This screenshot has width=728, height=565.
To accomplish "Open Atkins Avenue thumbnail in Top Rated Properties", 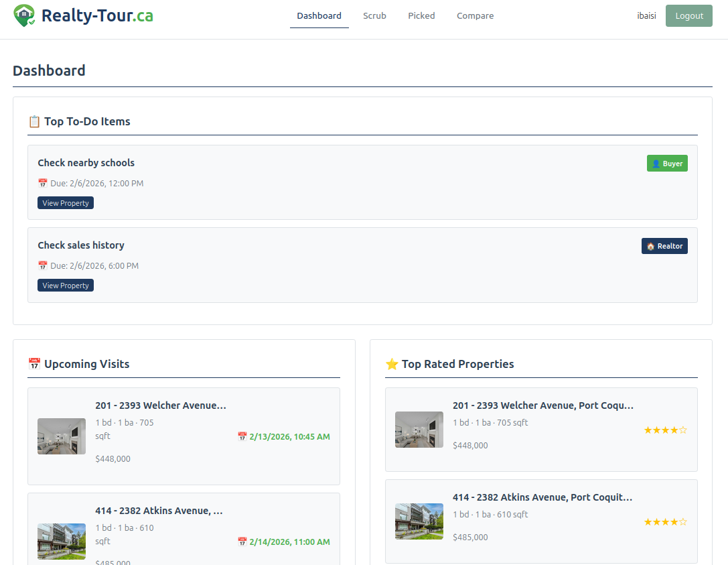I will point(419,521).
